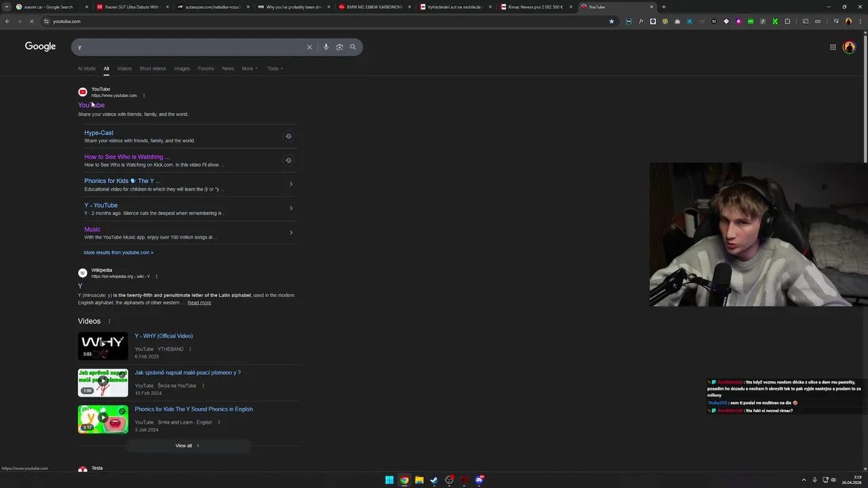Click More results from youtube.com
Viewport: 868px width, 488px height.
tap(118, 252)
